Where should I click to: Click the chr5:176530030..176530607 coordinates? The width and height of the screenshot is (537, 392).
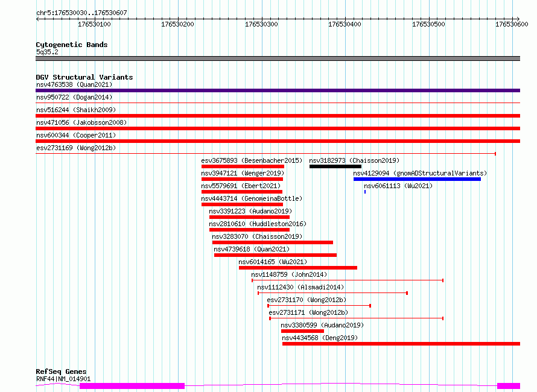pos(81,13)
